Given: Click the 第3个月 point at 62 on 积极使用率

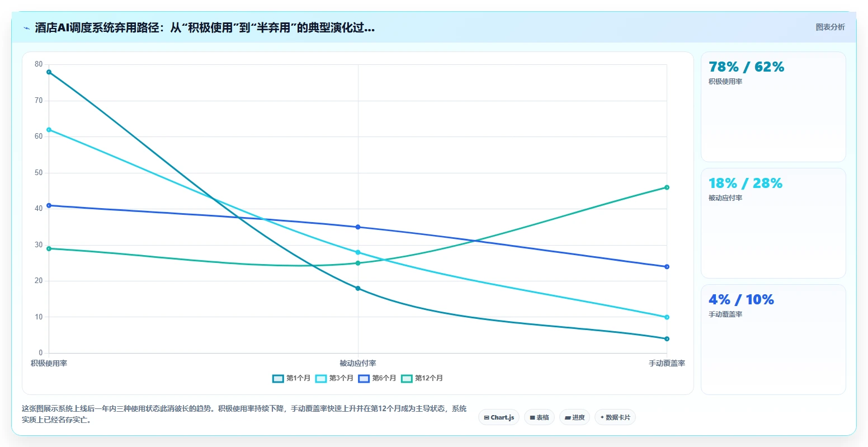Looking at the screenshot, I should 49,130.
